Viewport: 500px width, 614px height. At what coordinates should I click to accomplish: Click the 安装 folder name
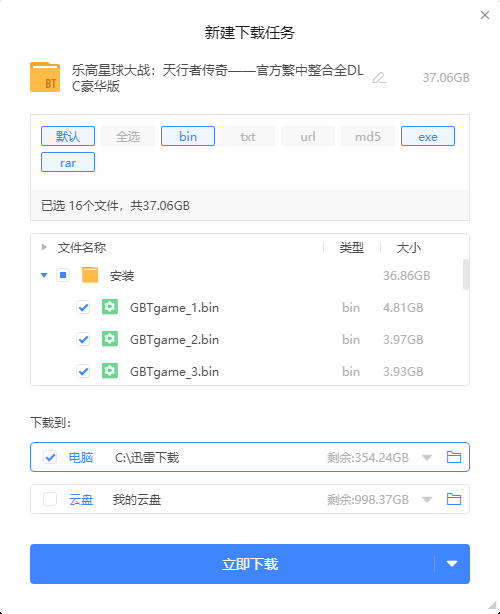(122, 276)
